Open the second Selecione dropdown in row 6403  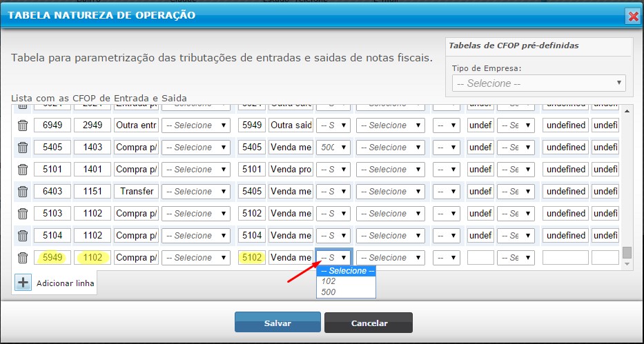(x=390, y=192)
